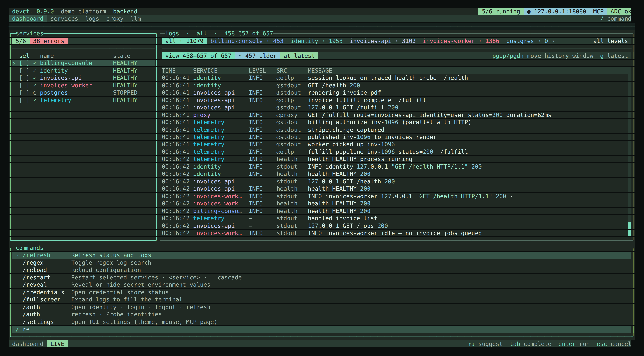
Task: Click the log scrollbar thumb
Action: tap(630, 229)
